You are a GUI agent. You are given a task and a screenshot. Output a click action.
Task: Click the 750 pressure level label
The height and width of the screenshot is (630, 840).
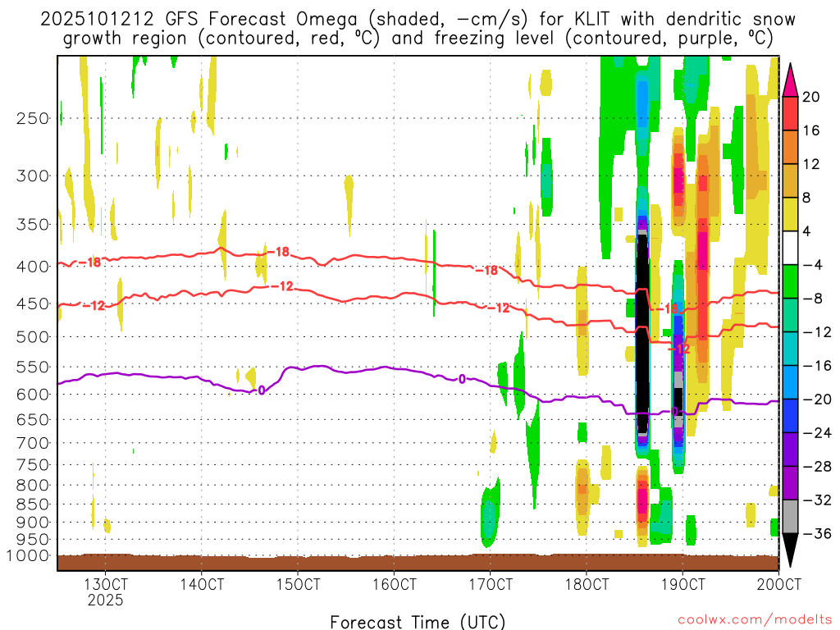pyautogui.click(x=33, y=465)
